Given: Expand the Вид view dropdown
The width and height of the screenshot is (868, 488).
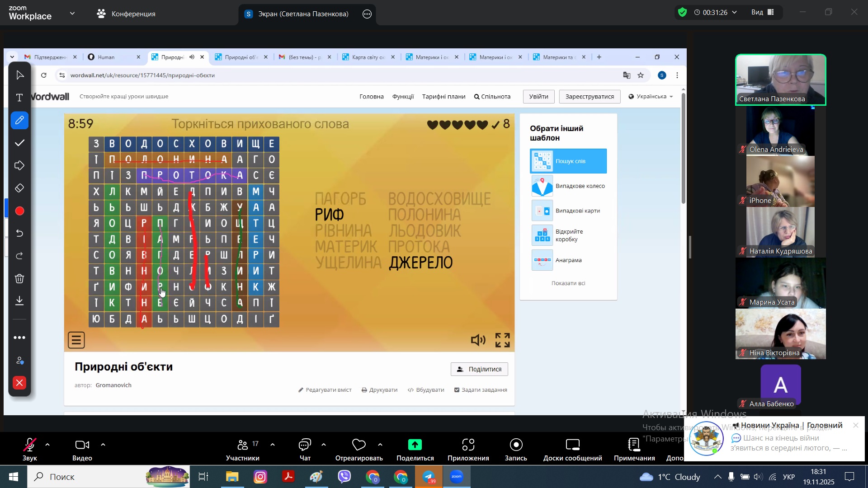Looking at the screenshot, I should click(763, 12).
